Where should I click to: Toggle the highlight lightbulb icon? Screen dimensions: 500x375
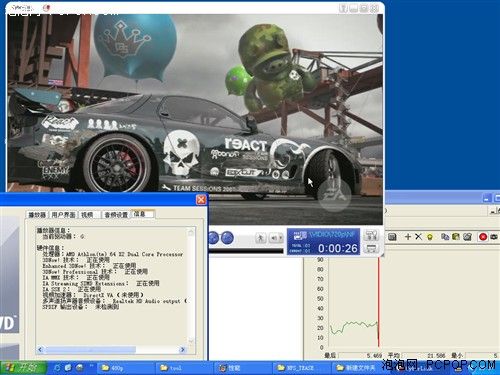[430, 237]
